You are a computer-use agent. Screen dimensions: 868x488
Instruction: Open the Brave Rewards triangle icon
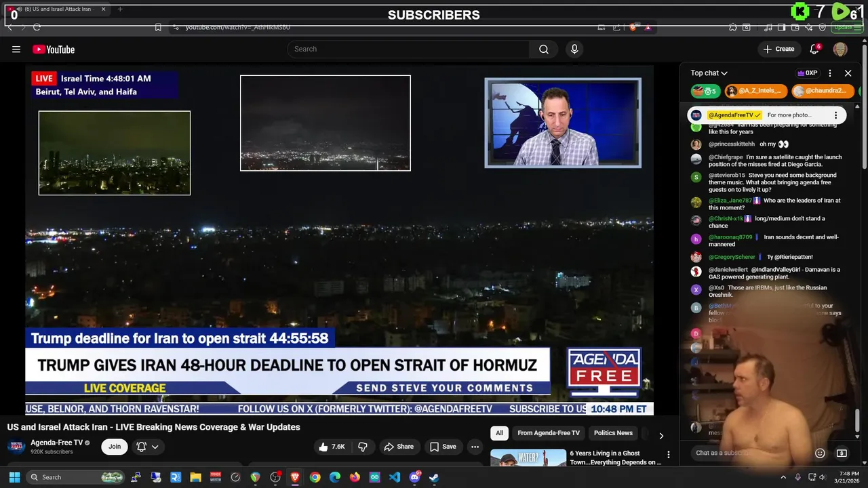click(648, 27)
